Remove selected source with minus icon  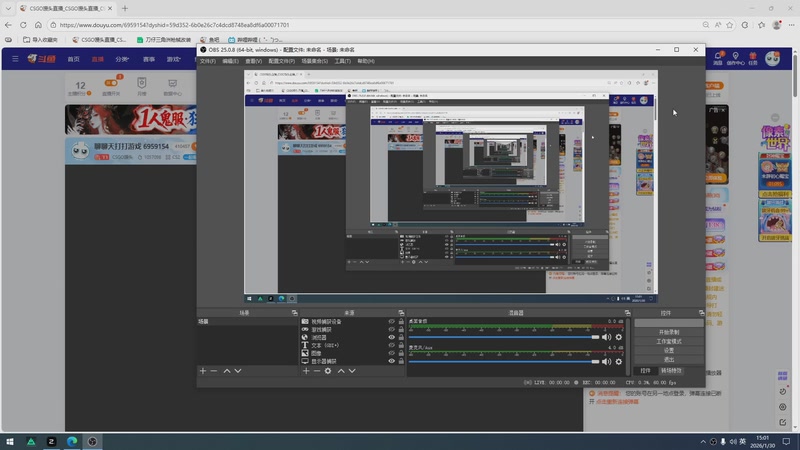317,371
